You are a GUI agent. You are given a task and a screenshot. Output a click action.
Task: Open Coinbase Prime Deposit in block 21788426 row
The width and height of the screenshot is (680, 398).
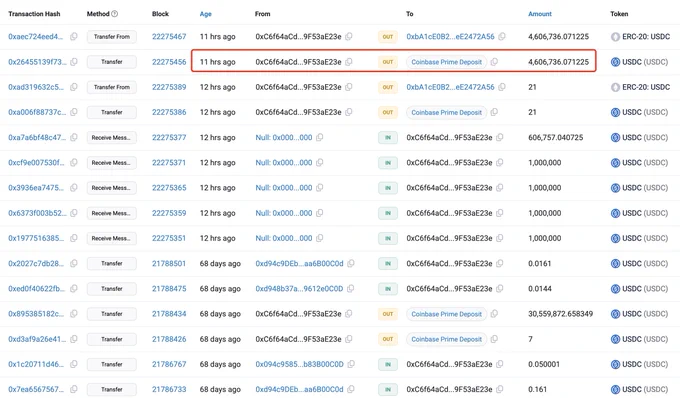tap(447, 339)
